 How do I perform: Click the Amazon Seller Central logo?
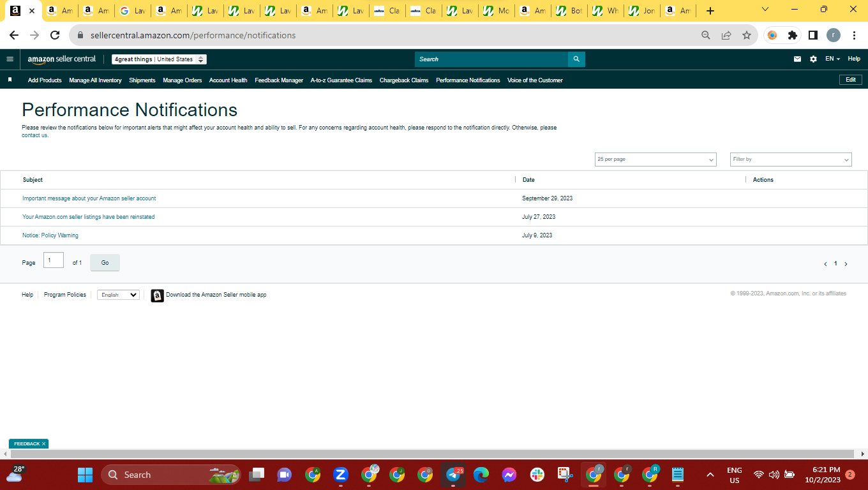pos(62,59)
